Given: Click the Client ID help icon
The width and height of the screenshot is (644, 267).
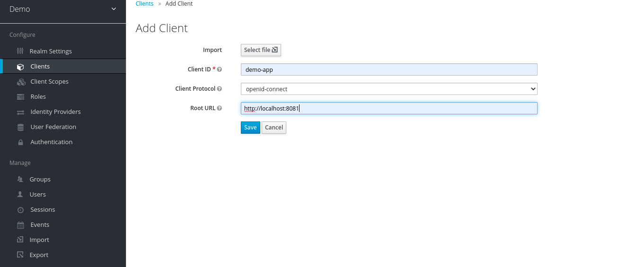Looking at the screenshot, I should click(x=219, y=69).
